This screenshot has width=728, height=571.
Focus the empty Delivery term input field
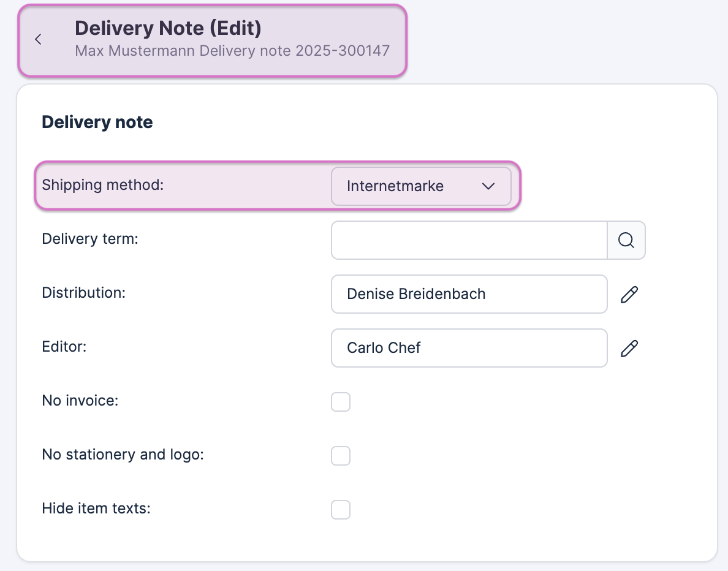point(469,240)
